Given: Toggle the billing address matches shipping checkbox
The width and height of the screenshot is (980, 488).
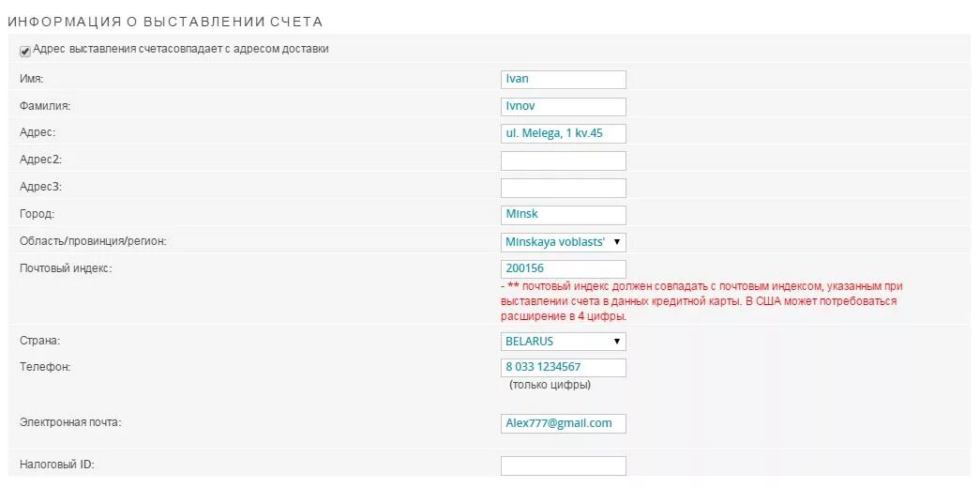Looking at the screenshot, I should click(24, 51).
